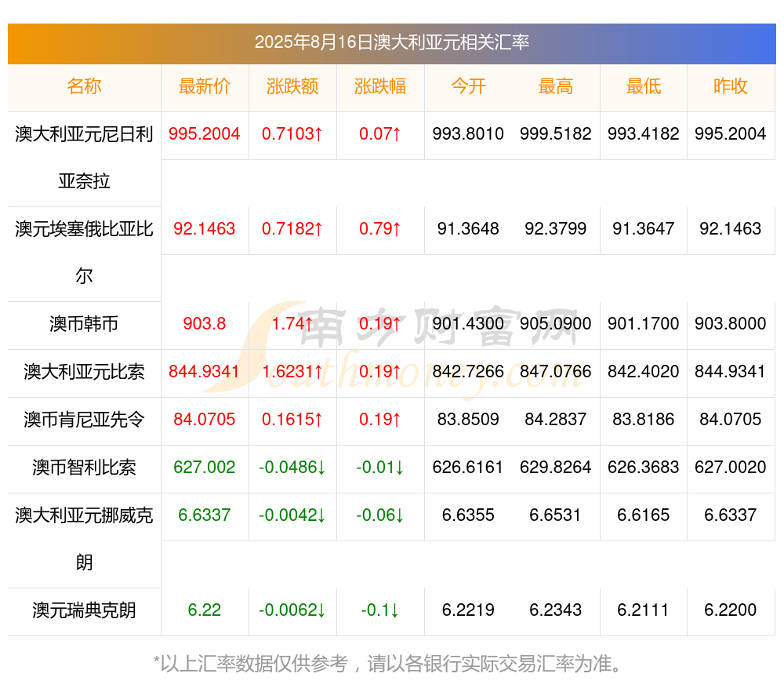Click the 名称 column header
The height and width of the screenshot is (688, 784).
click(84, 86)
